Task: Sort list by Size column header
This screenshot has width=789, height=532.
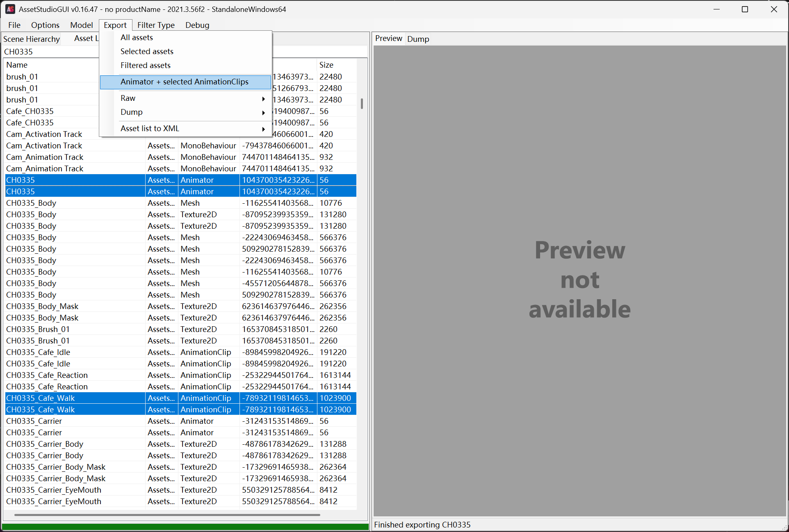Action: pos(326,65)
